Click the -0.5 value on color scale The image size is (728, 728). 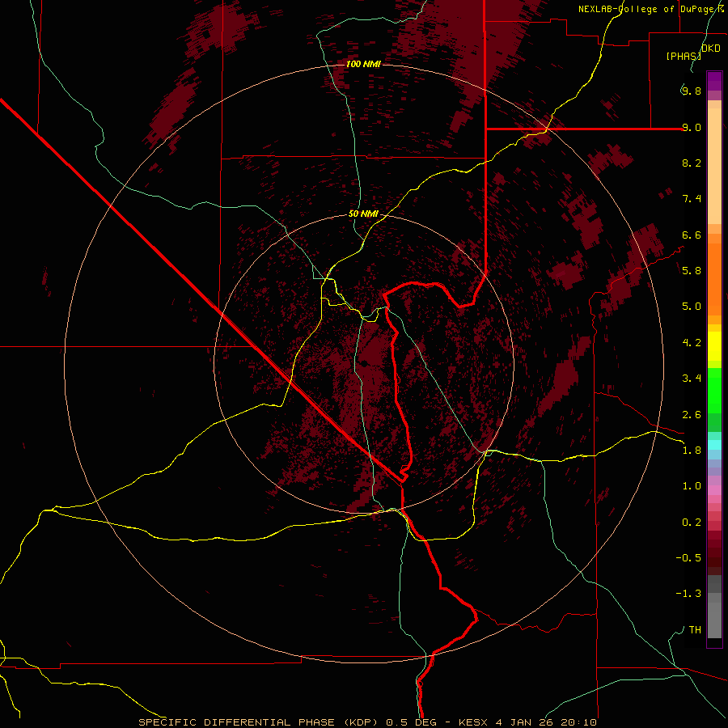pyautogui.click(x=688, y=557)
